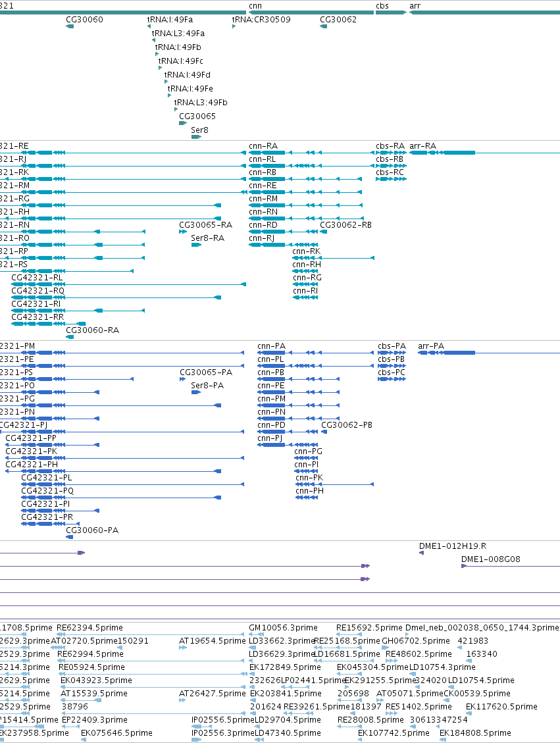
Task: Select CG42321-RI transcript label
Action: pos(36,304)
